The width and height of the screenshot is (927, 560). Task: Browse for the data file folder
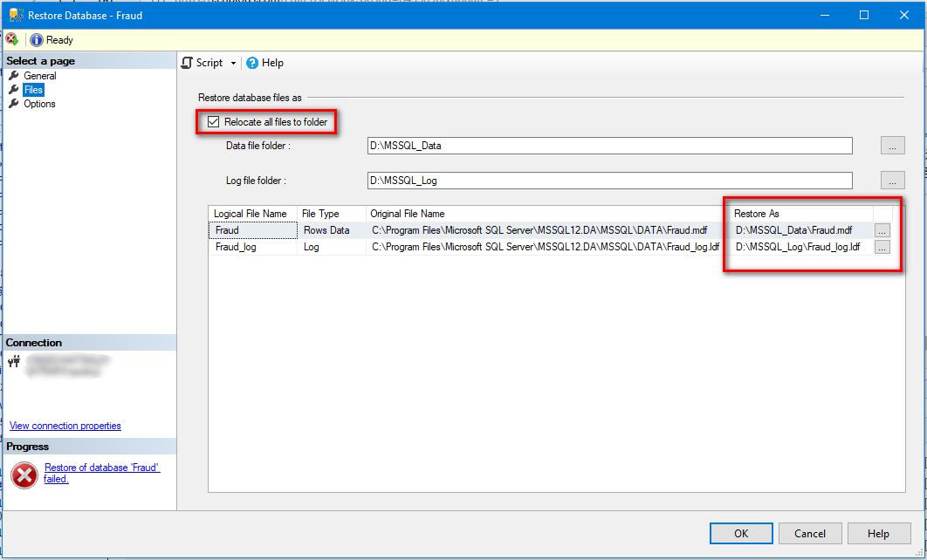(x=892, y=146)
